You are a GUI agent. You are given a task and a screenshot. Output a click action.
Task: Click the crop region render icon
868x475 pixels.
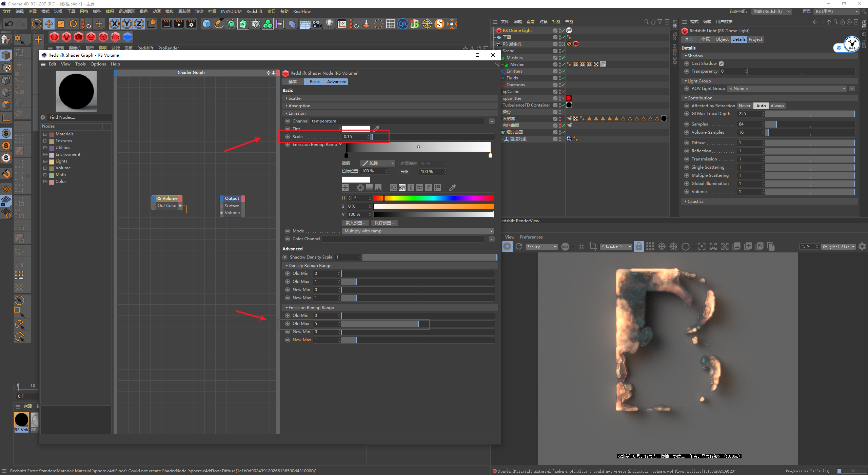(593, 247)
